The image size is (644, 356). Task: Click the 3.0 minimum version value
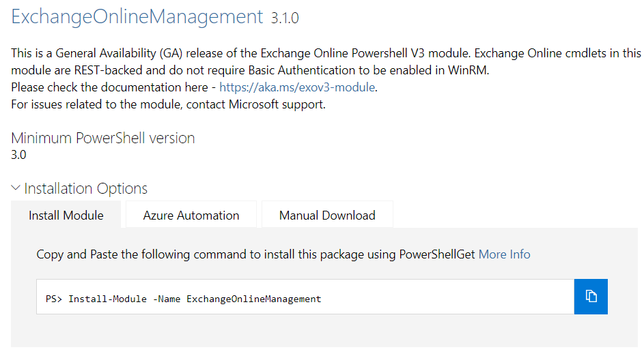(x=18, y=155)
